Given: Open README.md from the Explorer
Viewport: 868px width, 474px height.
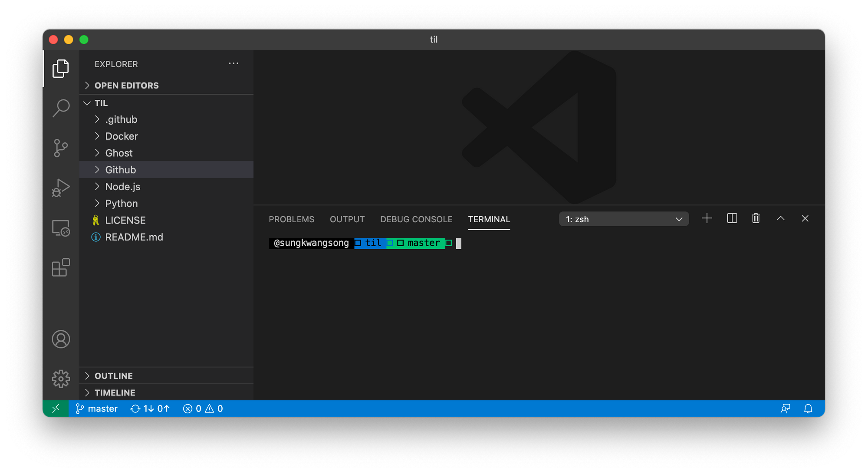Looking at the screenshot, I should pos(135,237).
